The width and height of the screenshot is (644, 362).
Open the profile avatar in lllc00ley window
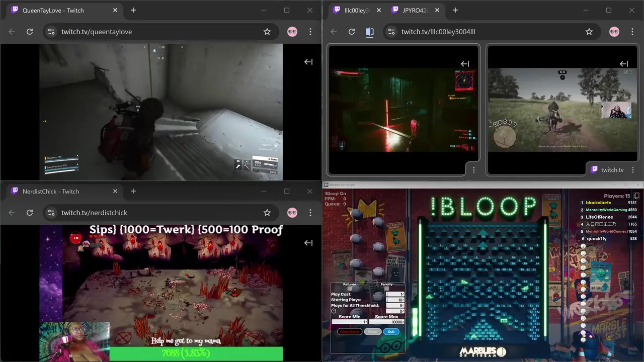(x=614, y=32)
